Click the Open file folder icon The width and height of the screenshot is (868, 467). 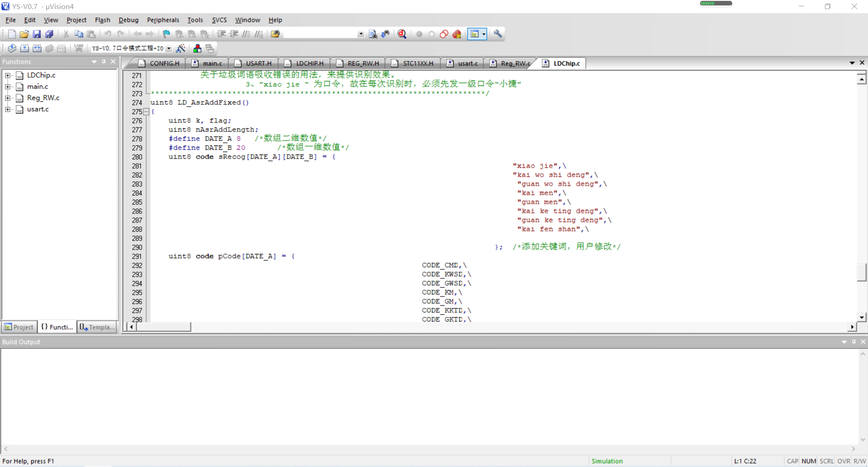click(24, 34)
